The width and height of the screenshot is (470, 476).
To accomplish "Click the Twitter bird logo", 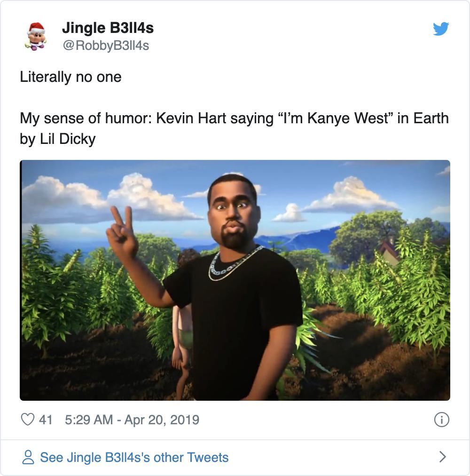I will pyautogui.click(x=440, y=29).
